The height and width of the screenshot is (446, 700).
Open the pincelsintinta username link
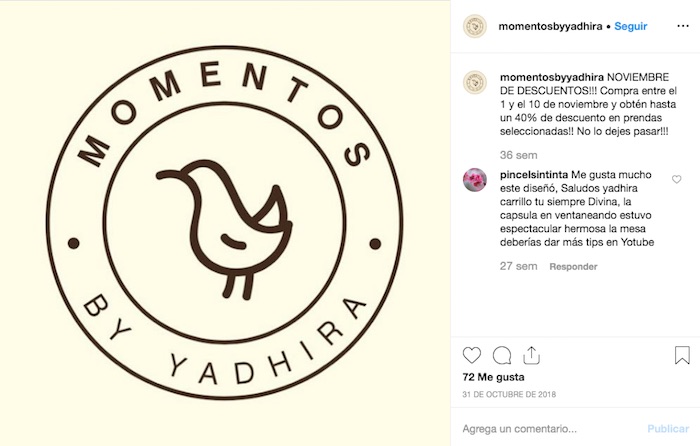(534, 175)
